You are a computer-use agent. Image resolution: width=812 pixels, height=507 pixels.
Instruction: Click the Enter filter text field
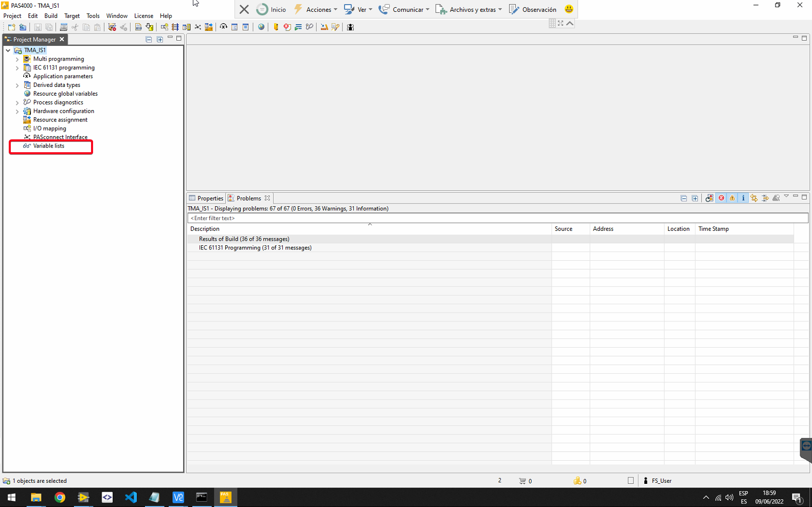tap(498, 218)
